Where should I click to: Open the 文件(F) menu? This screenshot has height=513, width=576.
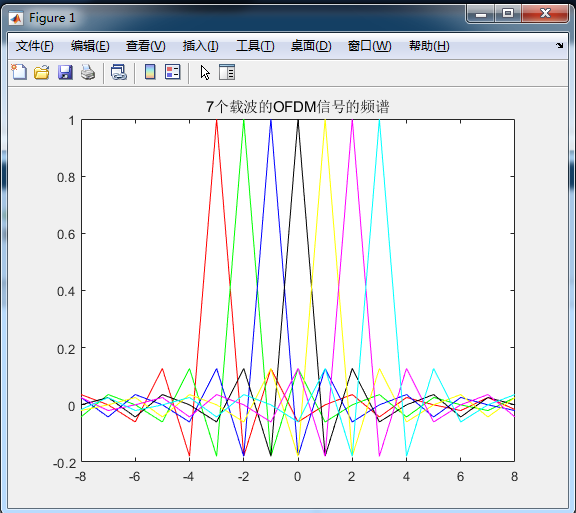tap(35, 46)
